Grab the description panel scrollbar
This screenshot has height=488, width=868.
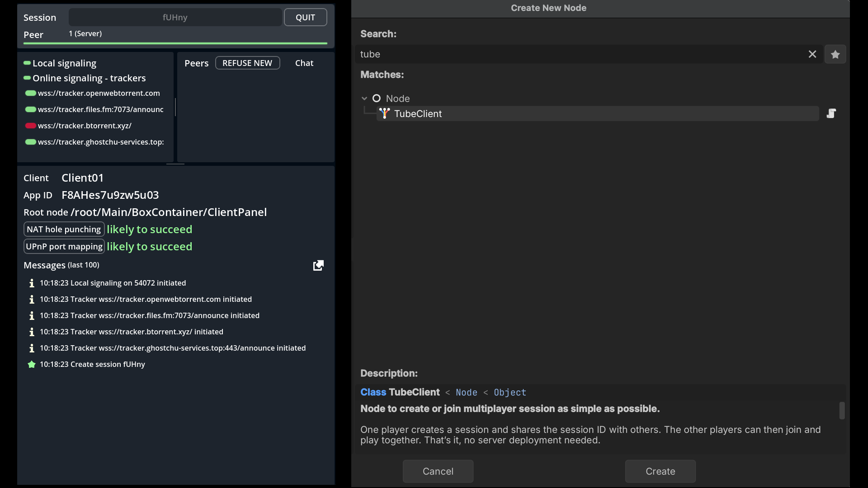tap(842, 410)
